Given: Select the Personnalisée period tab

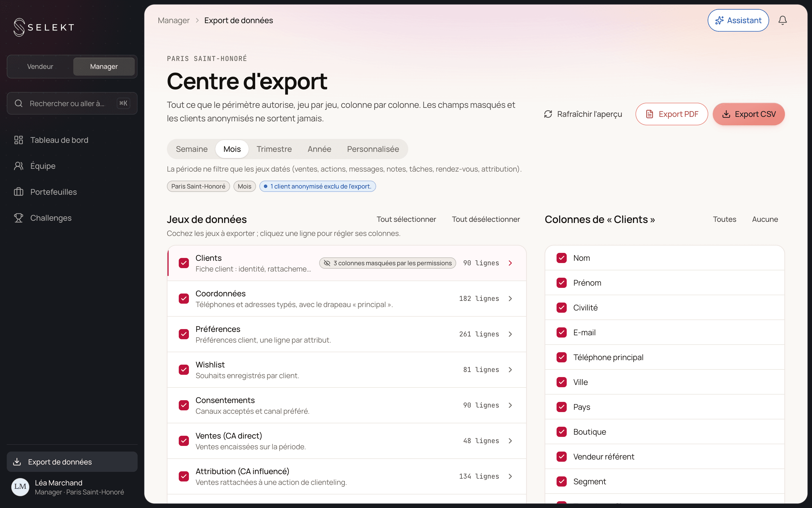Looking at the screenshot, I should coord(373,149).
